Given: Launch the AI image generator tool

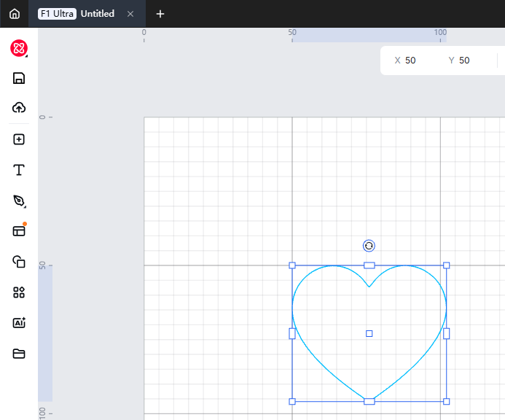Looking at the screenshot, I should tap(19, 323).
